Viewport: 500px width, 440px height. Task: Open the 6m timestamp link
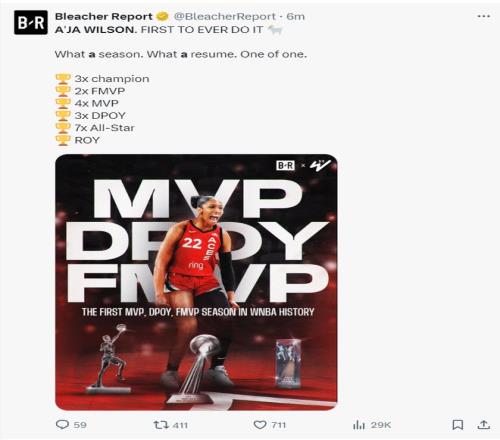(x=296, y=16)
